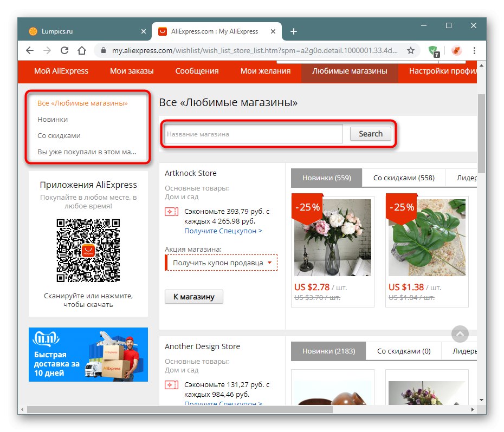Click the Приложения AliExpress heading
The image size is (504, 432).
click(x=88, y=185)
